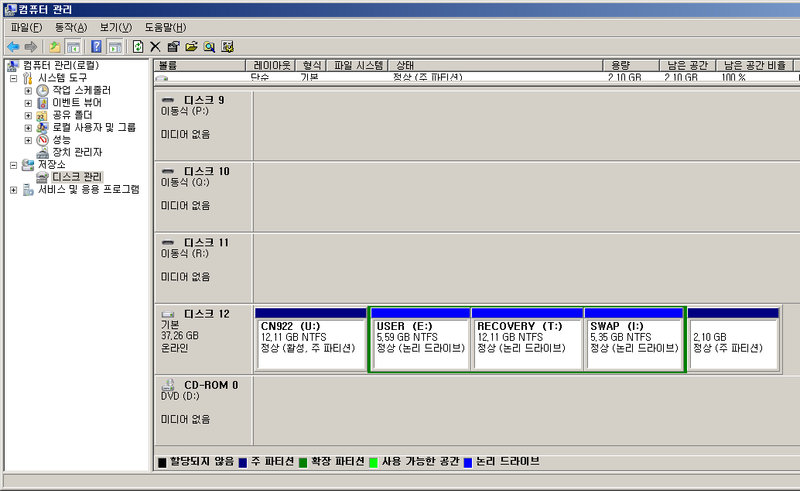Screen dimensions: 800x491
Task: Click the black X delete toolbar icon
Action: [155, 46]
